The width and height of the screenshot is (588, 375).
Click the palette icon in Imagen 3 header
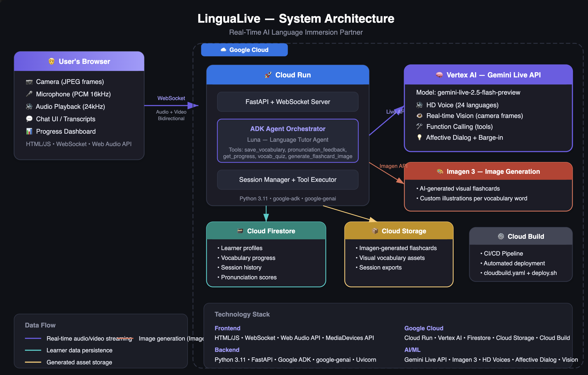[x=440, y=172]
